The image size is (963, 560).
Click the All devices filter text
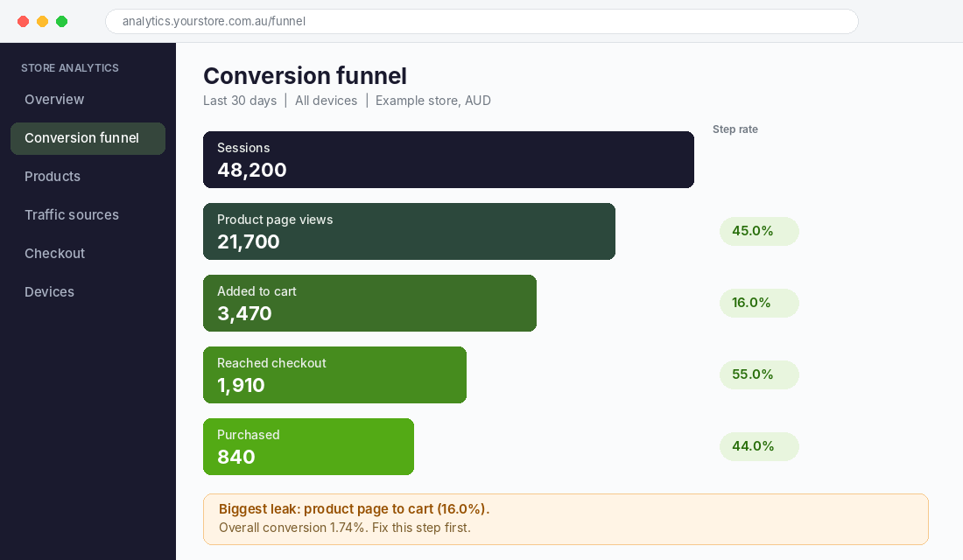click(327, 101)
